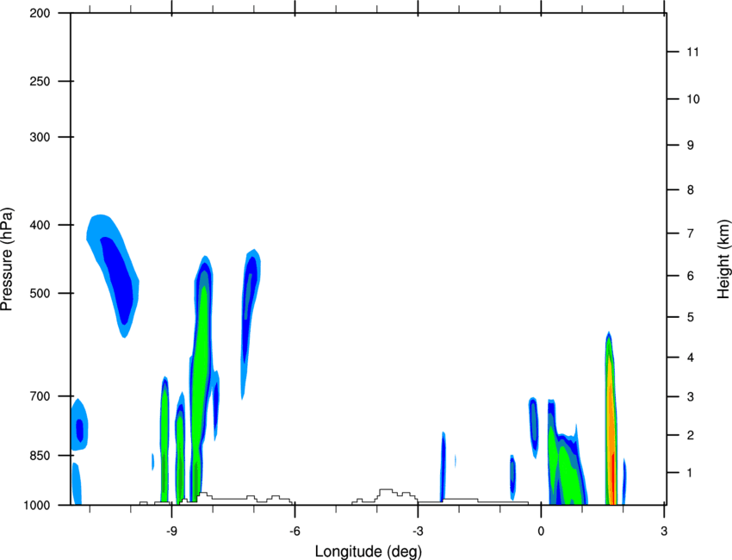This screenshot has height=560, width=732.
Task: Click the 3 km height label
Action: 690,396
